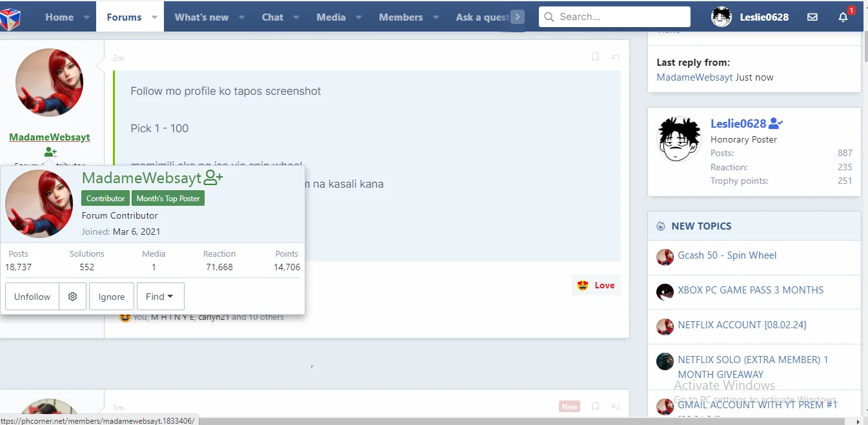868x425 pixels.
Task: Open the inbox envelope icon
Action: coord(812,17)
